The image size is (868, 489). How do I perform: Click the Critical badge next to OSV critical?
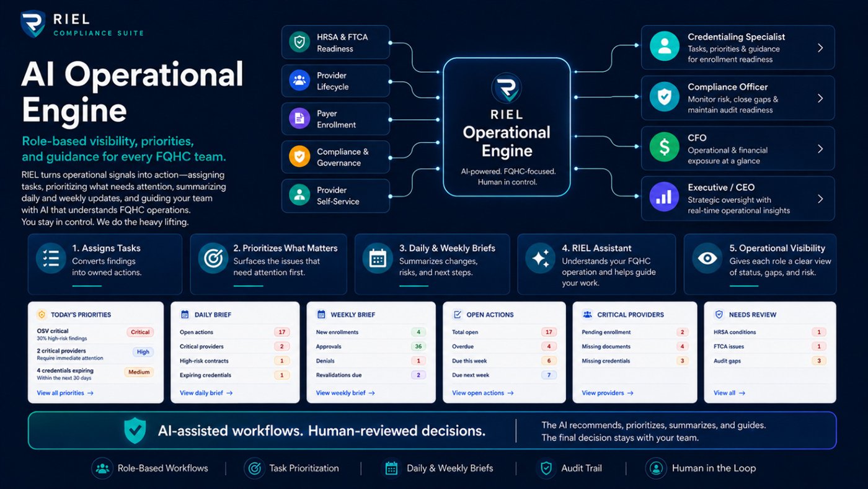pos(140,333)
